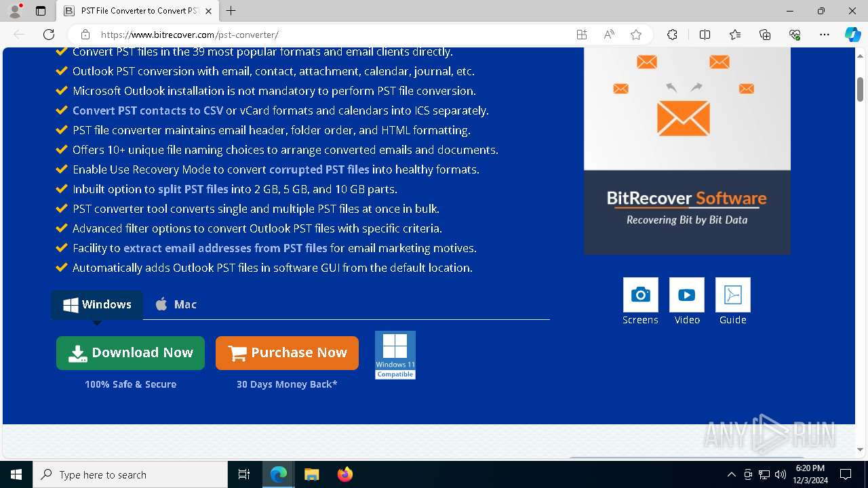This screenshot has height=488, width=868.
Task: Launch Firefox from taskbar
Action: (x=344, y=474)
